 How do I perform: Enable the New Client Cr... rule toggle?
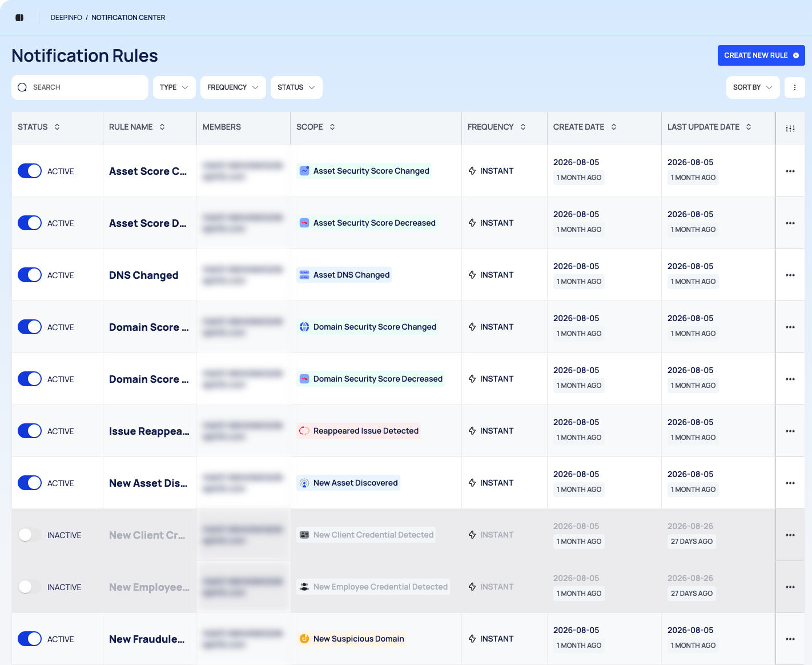click(x=30, y=535)
